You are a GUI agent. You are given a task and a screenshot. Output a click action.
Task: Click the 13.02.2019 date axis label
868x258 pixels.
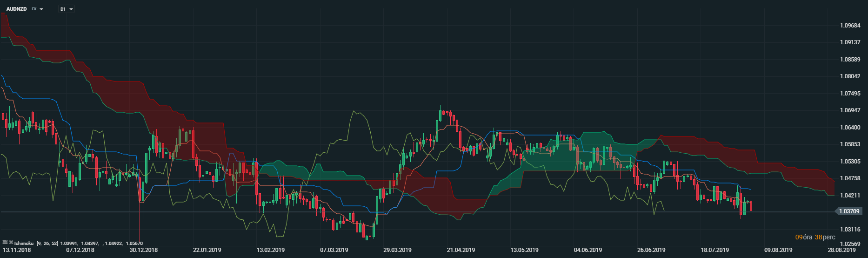[271, 250]
